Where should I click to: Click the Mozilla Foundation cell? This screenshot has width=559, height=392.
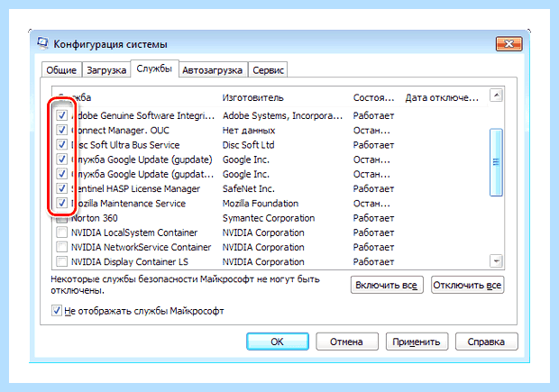261,203
